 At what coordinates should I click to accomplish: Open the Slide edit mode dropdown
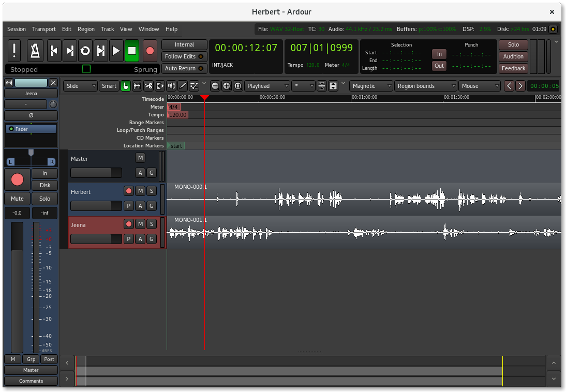[81, 86]
